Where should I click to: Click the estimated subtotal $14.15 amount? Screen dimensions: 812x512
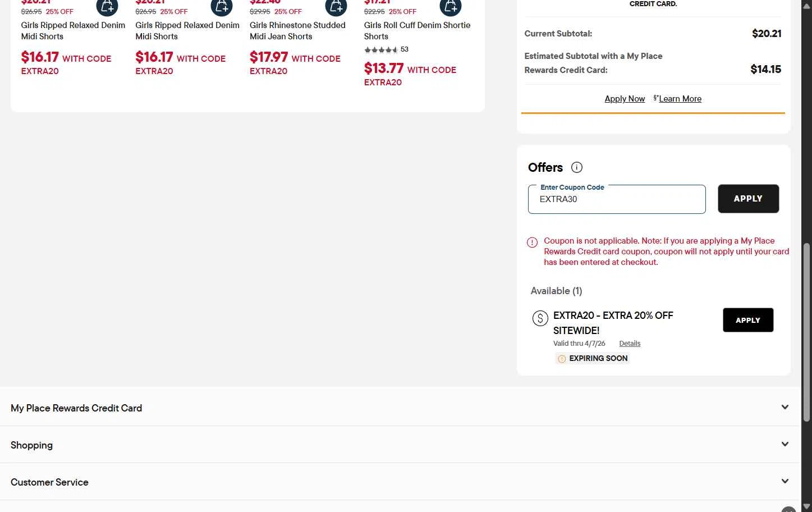(765, 69)
